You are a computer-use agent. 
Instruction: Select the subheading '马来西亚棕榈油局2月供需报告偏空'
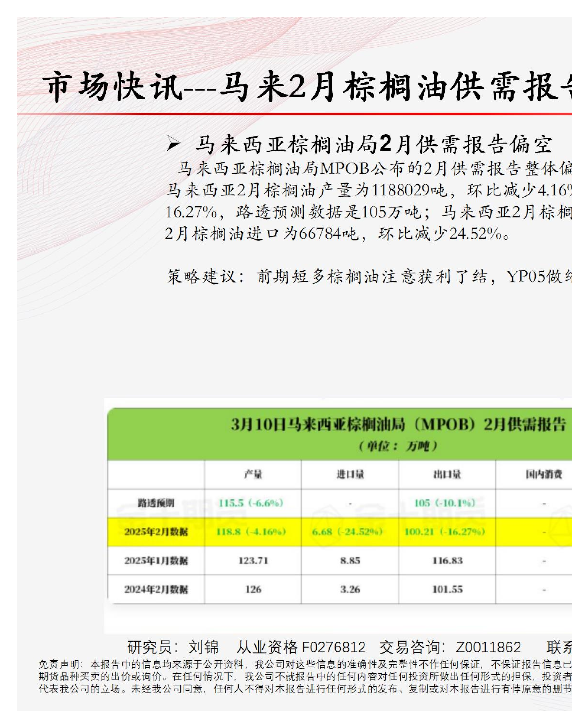pos(374,144)
